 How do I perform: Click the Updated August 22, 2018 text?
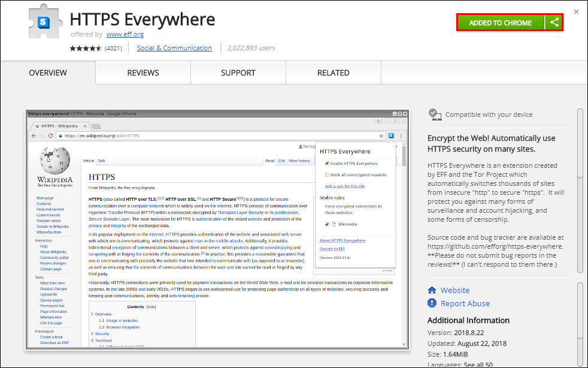coord(467,343)
